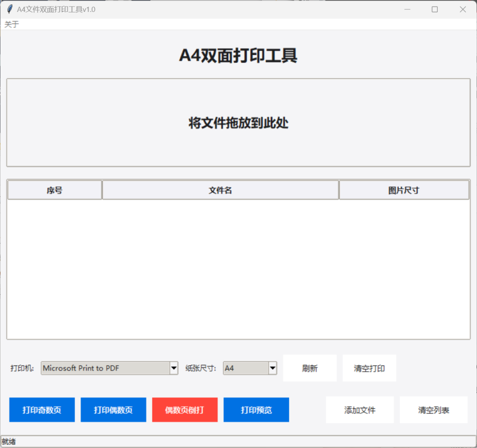This screenshot has width=477, height=448.
Task: Click the 图片尺寸 column header
Action: point(404,190)
